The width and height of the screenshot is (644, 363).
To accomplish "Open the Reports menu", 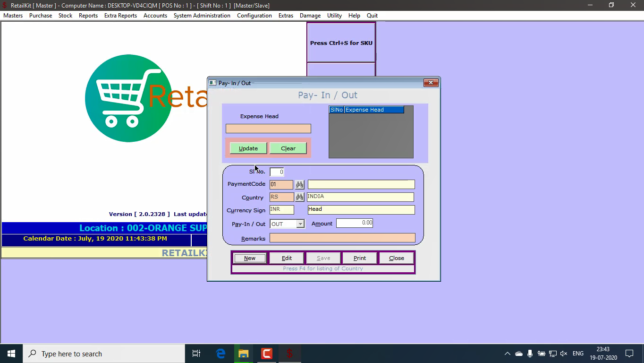I will pyautogui.click(x=88, y=16).
